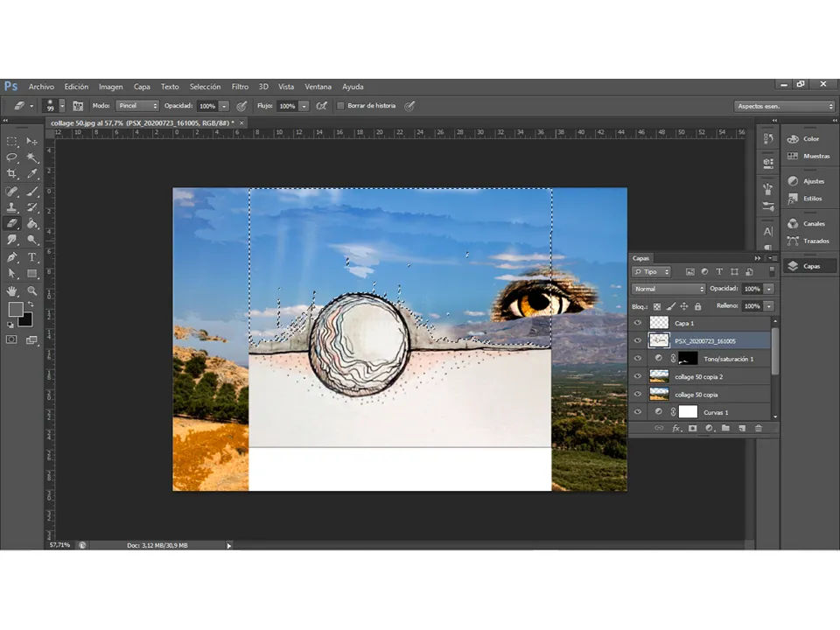Hide the Tono/saturación 1 layer
The image size is (840, 630).
(638, 359)
